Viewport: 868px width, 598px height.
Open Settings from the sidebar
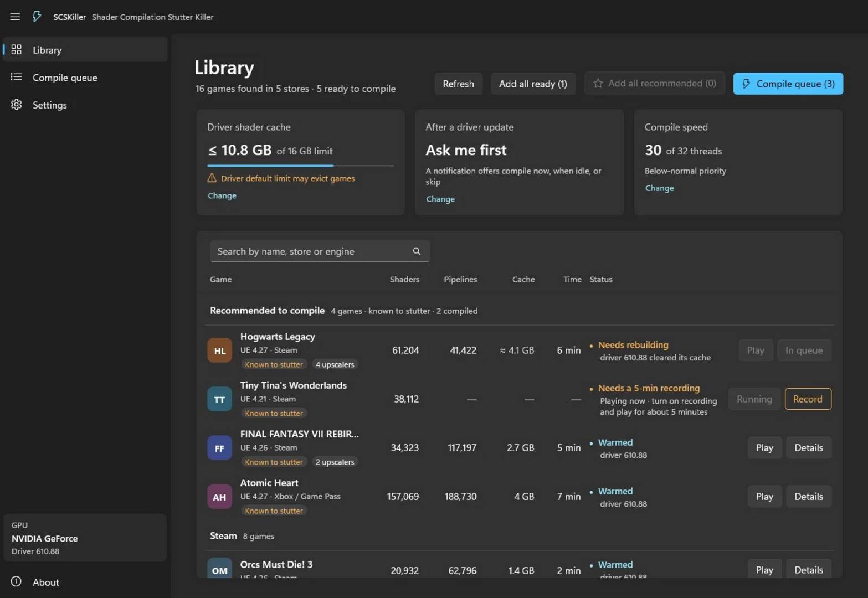[85, 105]
